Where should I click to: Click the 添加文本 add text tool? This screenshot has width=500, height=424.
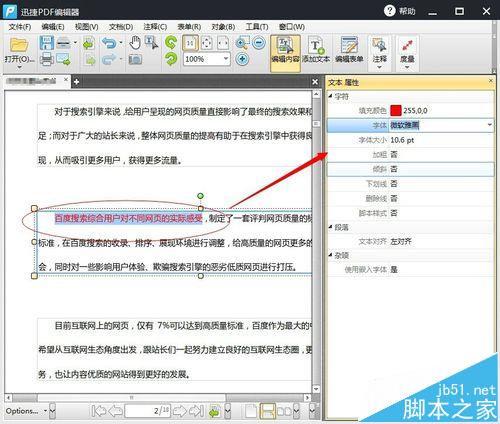click(x=316, y=50)
